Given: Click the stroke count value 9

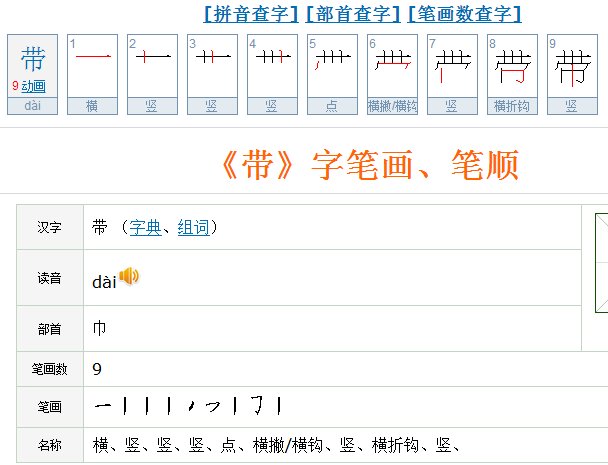Looking at the screenshot, I should (x=97, y=369).
